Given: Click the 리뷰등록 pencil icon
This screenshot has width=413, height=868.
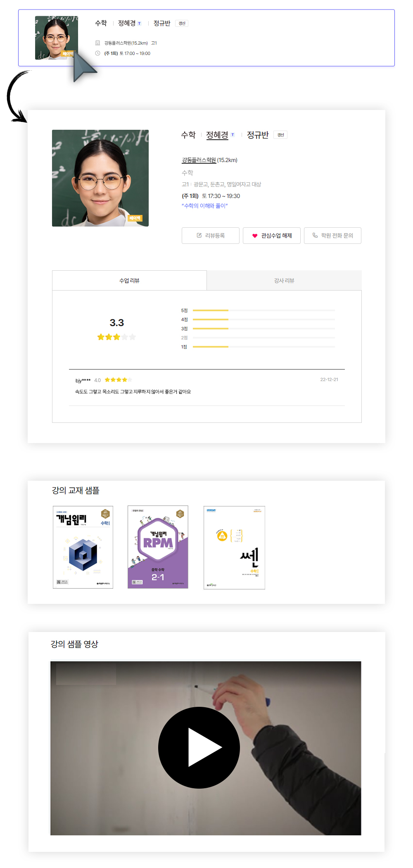Looking at the screenshot, I should pyautogui.click(x=199, y=235).
